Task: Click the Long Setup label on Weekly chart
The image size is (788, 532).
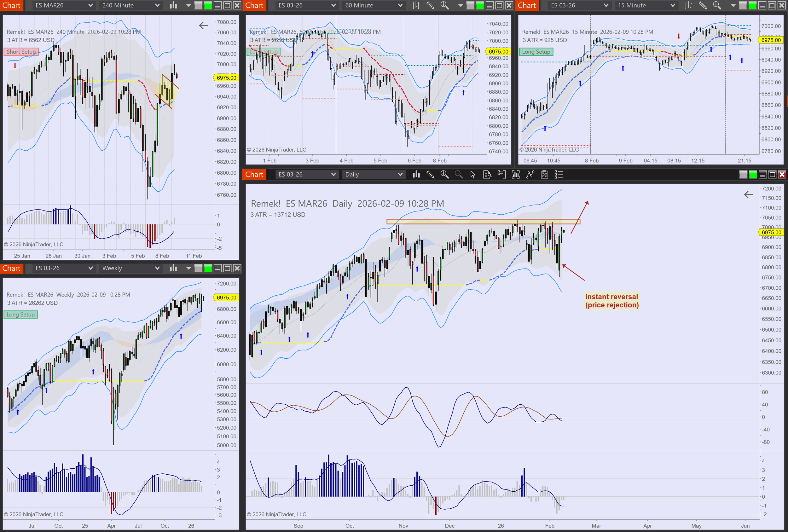Action: [20, 315]
